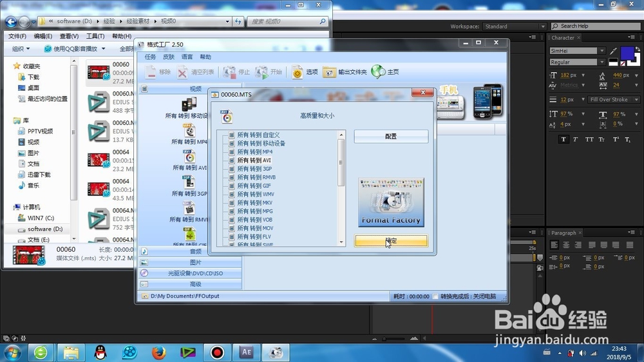Image resolution: width=644 pixels, height=362 pixels.
Task: Select the All to AVI sidebar icon
Action: tap(189, 157)
